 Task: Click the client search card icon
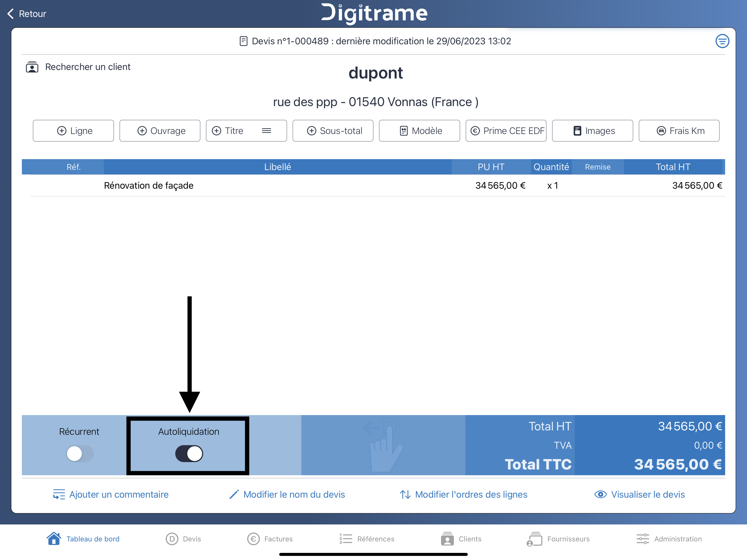click(x=32, y=67)
